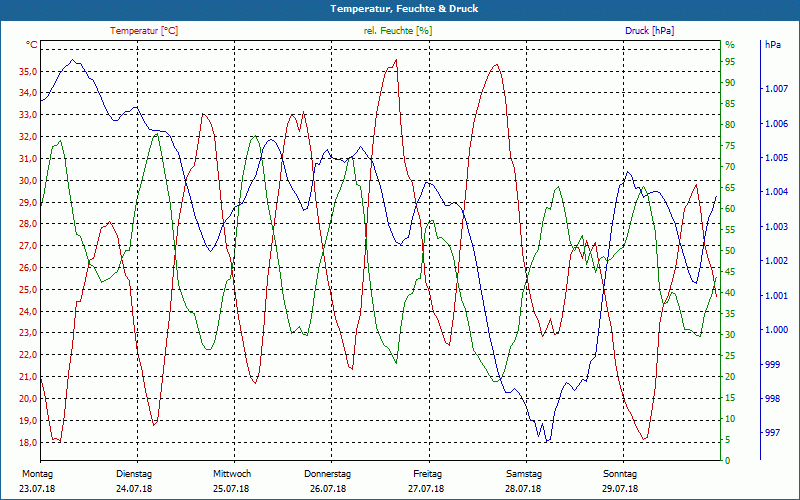The height and width of the screenshot is (500, 800).
Task: Click humidity axis value '10'
Action: pos(730,419)
